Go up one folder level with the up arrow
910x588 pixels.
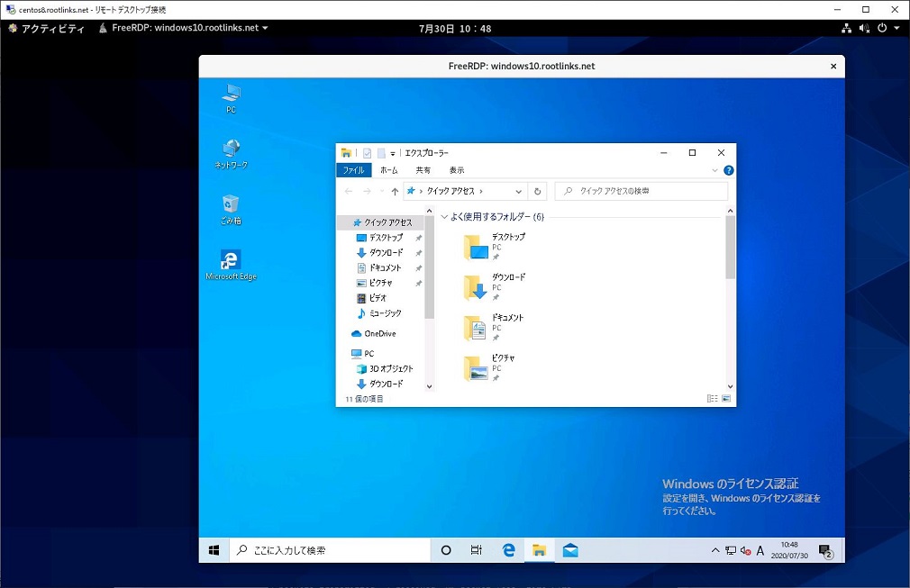click(395, 191)
